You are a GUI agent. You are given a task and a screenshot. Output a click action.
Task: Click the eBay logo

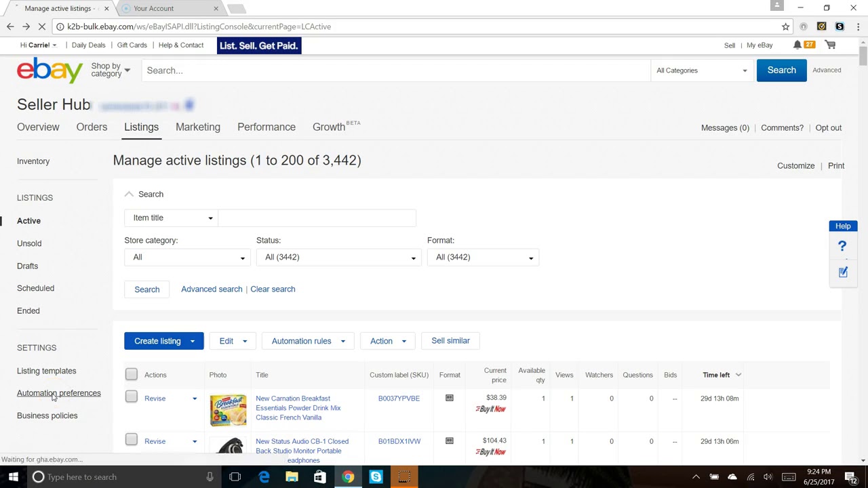click(50, 70)
